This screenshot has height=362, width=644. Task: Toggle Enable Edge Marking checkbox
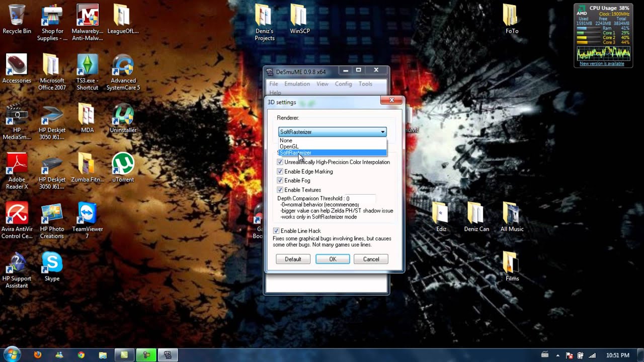click(x=280, y=171)
